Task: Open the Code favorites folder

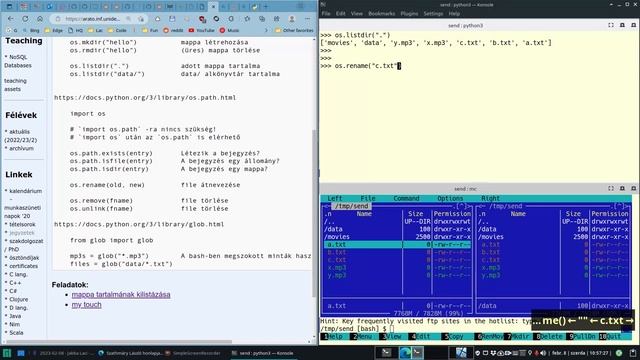Action: click(117, 30)
